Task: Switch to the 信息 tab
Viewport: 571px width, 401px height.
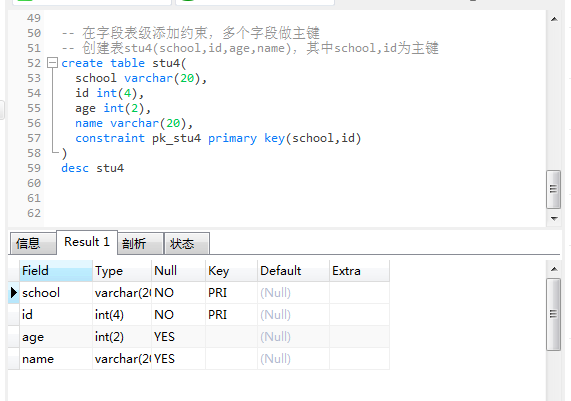Action: pos(33,243)
